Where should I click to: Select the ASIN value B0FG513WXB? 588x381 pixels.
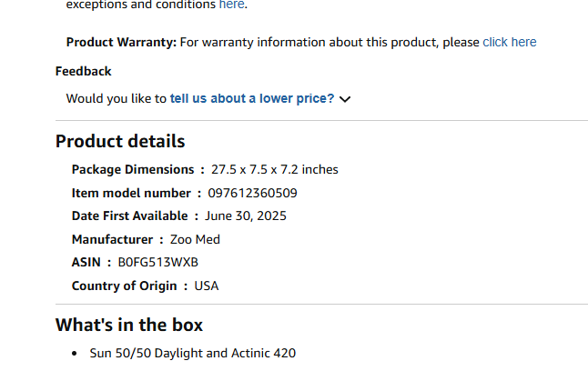157,262
